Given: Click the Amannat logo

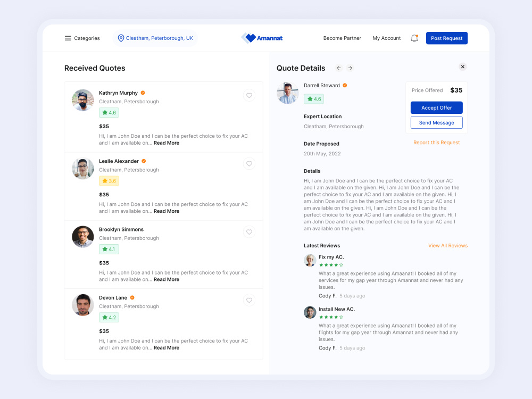Looking at the screenshot, I should pyautogui.click(x=262, y=38).
